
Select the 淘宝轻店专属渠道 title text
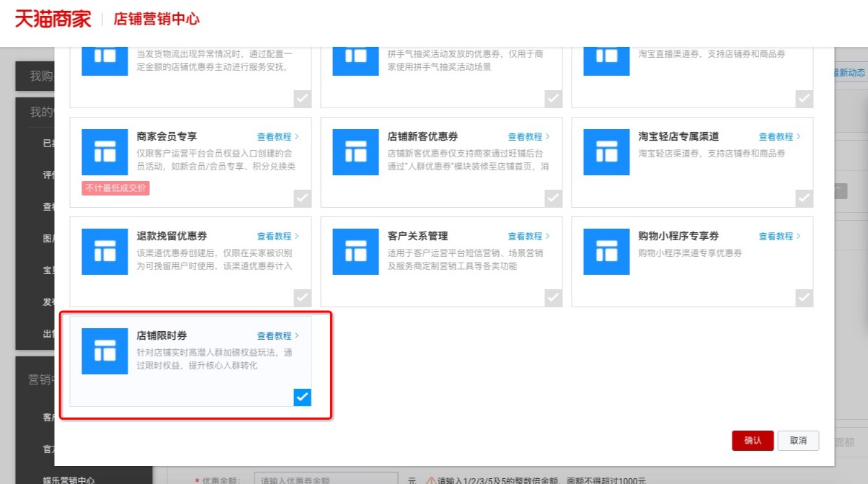(678, 136)
